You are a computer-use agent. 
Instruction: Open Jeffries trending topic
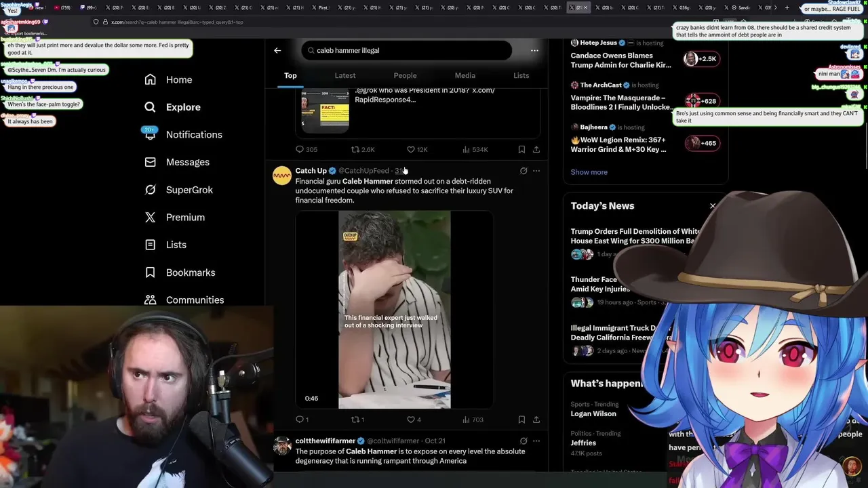[584, 443]
